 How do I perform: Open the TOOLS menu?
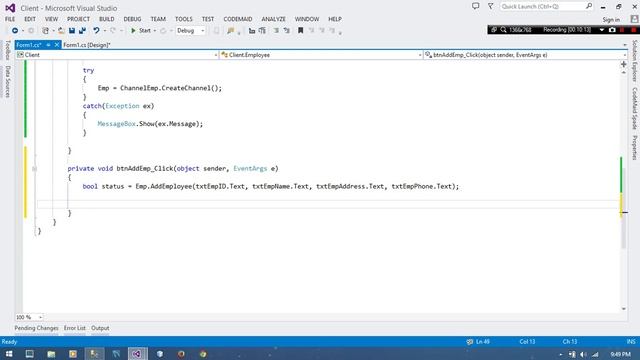pyautogui.click(x=184, y=19)
